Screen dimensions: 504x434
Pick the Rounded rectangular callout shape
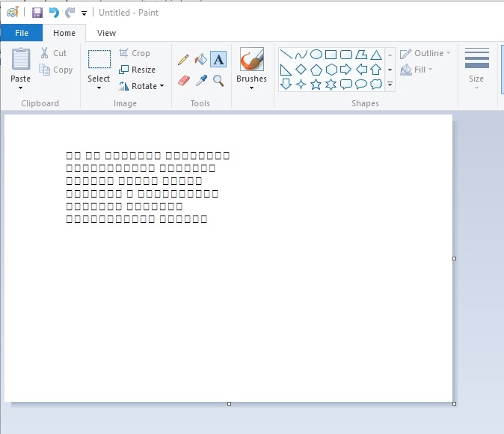pos(346,85)
